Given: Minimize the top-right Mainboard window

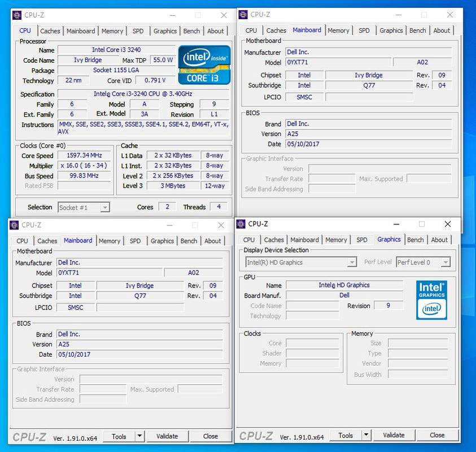Looking at the screenshot, I should click(399, 15).
